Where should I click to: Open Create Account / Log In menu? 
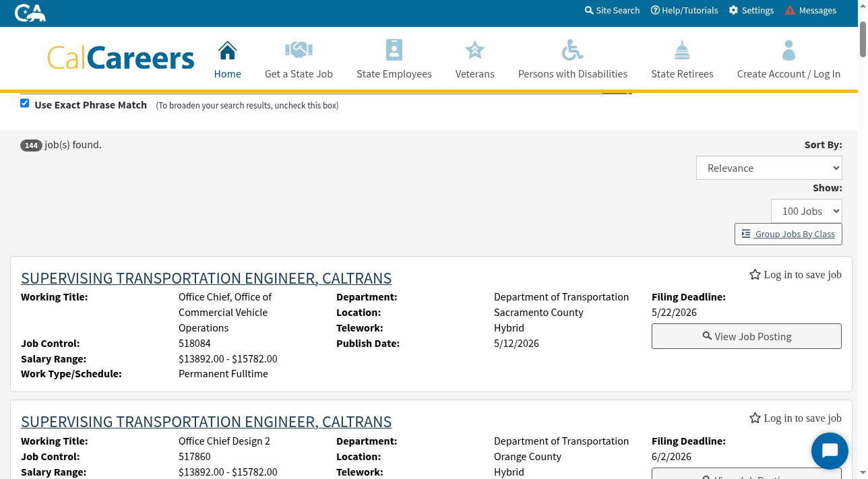tap(788, 74)
